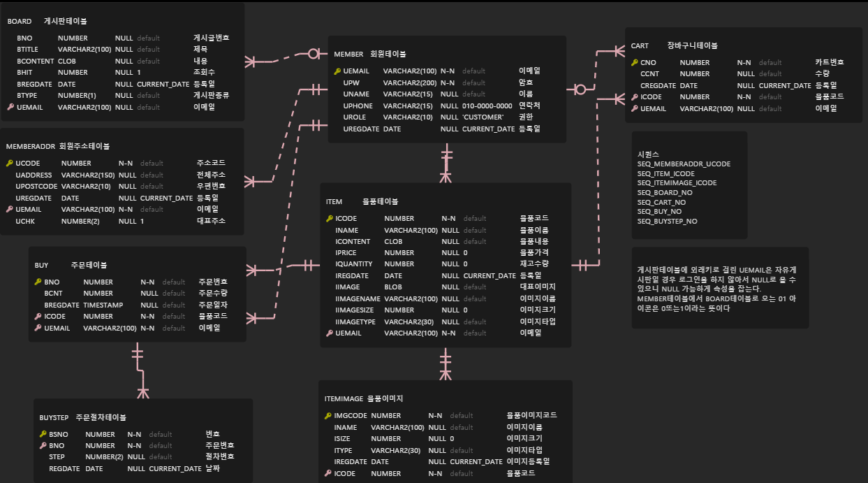Click the IIMAGETYPE column name in ITEM

coord(355,322)
